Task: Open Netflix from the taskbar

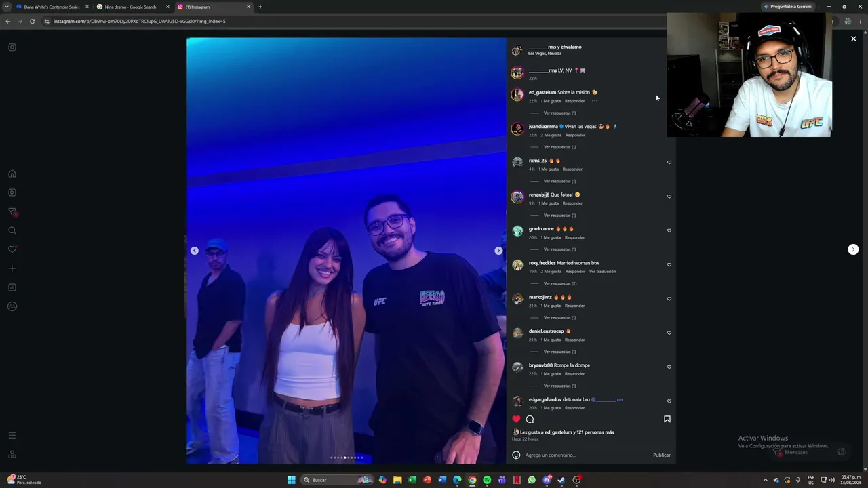Action: tap(517, 480)
